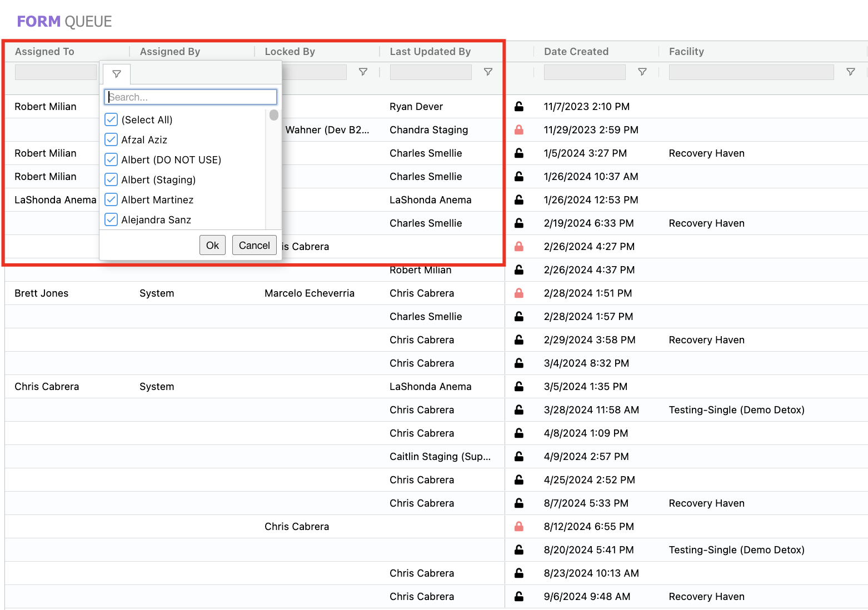Toggle Alejandra Sanz checkbox
Screen dimensions: 868x610
click(x=111, y=220)
